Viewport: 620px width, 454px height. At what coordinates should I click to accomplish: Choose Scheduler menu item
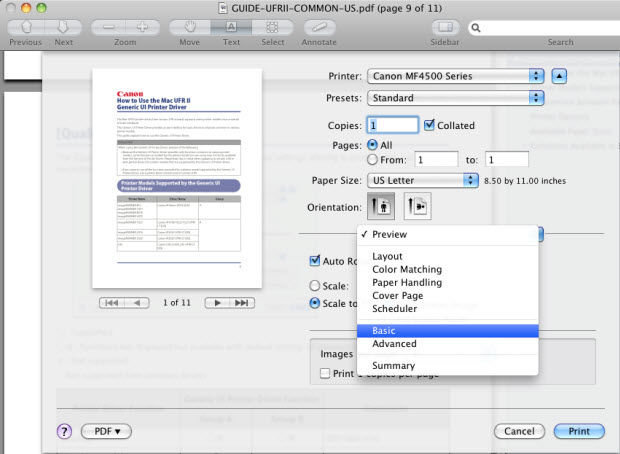pos(448,308)
